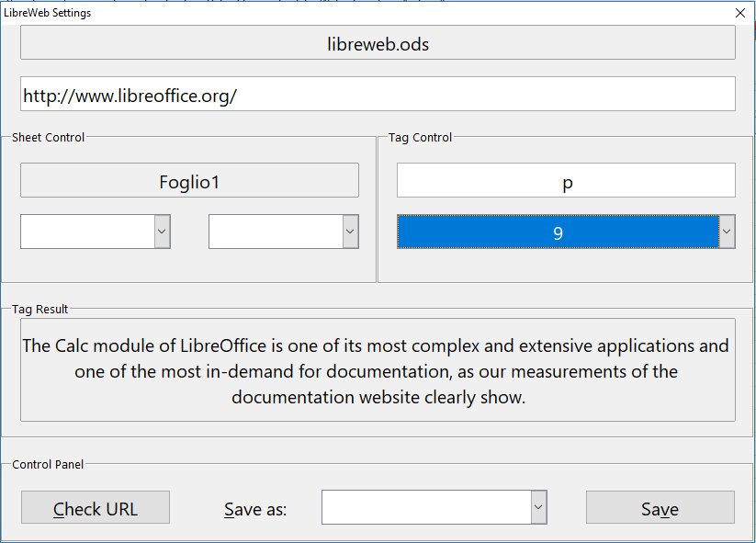
Task: Click the tag name field showing p
Action: 566,180
